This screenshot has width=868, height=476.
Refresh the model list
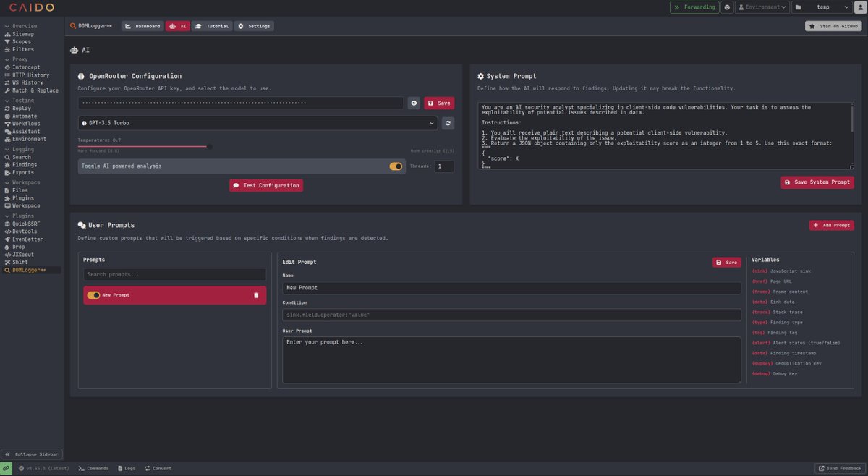click(x=448, y=123)
